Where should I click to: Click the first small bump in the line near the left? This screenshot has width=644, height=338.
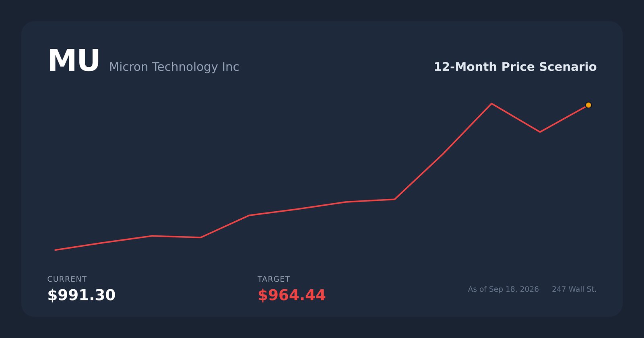click(x=152, y=236)
